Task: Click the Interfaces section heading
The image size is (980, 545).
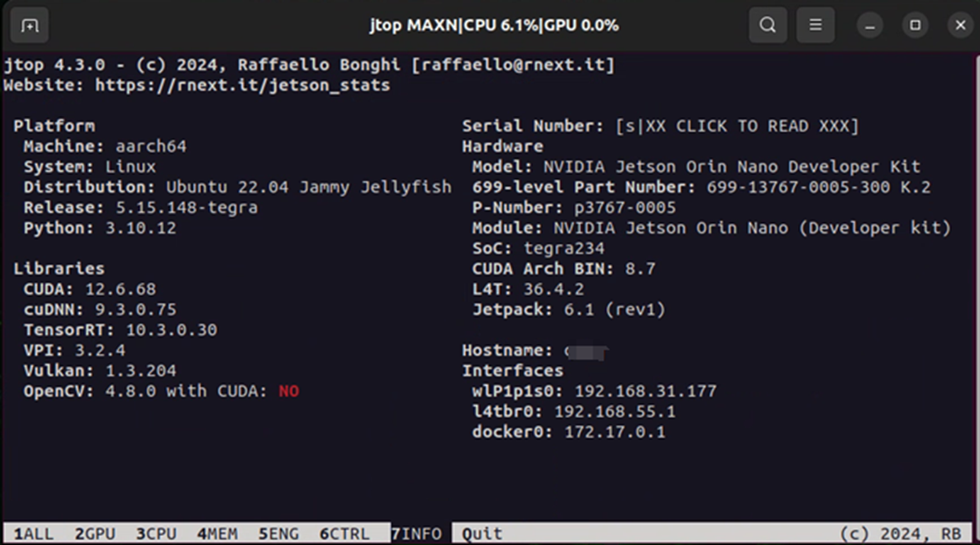Action: tap(513, 371)
